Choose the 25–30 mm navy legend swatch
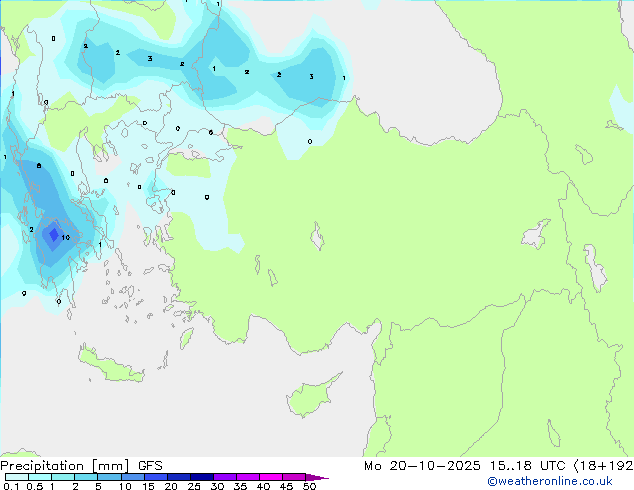This screenshot has width=634, height=490. [202, 477]
